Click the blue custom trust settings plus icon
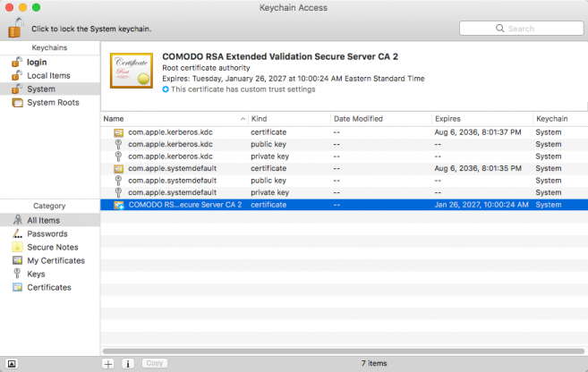 (x=166, y=89)
